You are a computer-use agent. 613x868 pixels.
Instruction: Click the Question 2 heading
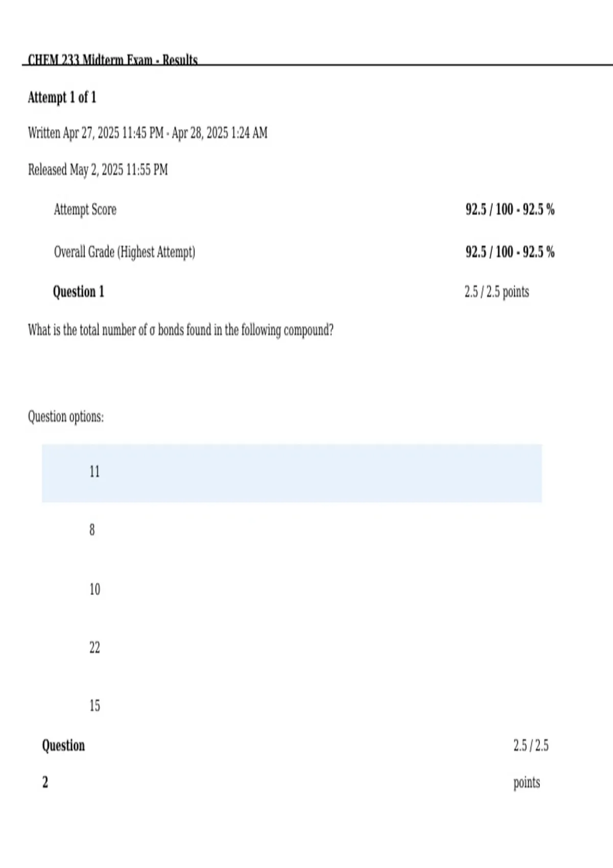(63, 763)
